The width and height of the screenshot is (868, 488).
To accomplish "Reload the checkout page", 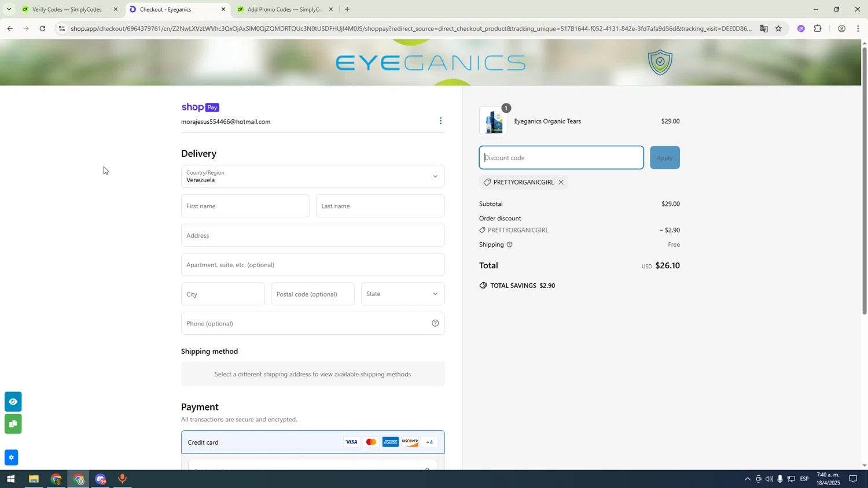I will point(42,28).
